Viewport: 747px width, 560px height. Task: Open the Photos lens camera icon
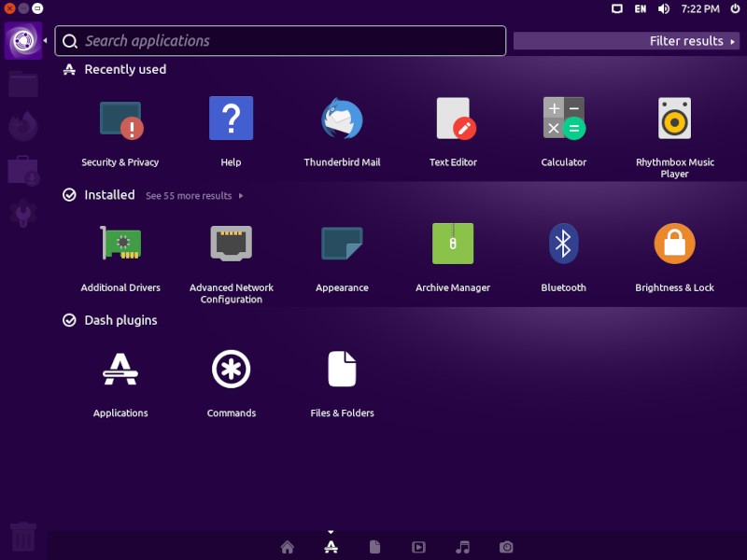(x=506, y=547)
